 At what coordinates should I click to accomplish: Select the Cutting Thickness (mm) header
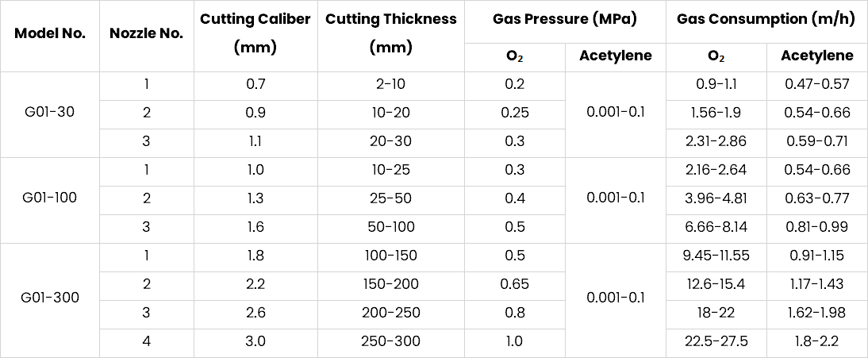point(391,33)
